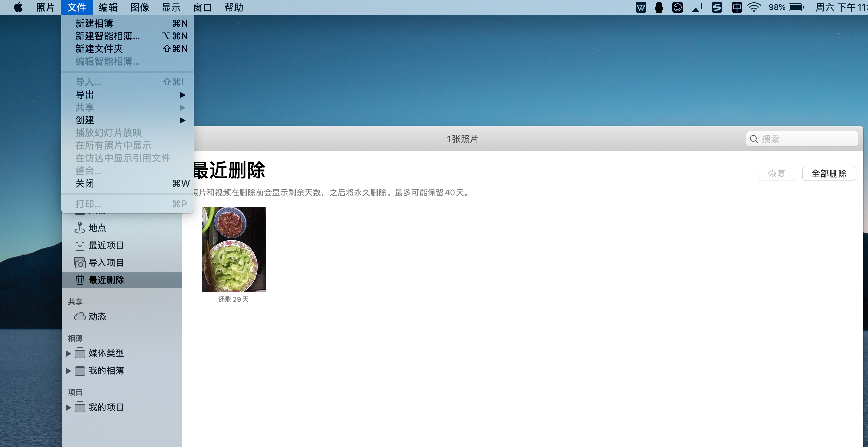Expand the 媒体类型 album folder
The width and height of the screenshot is (868, 447).
click(69, 353)
